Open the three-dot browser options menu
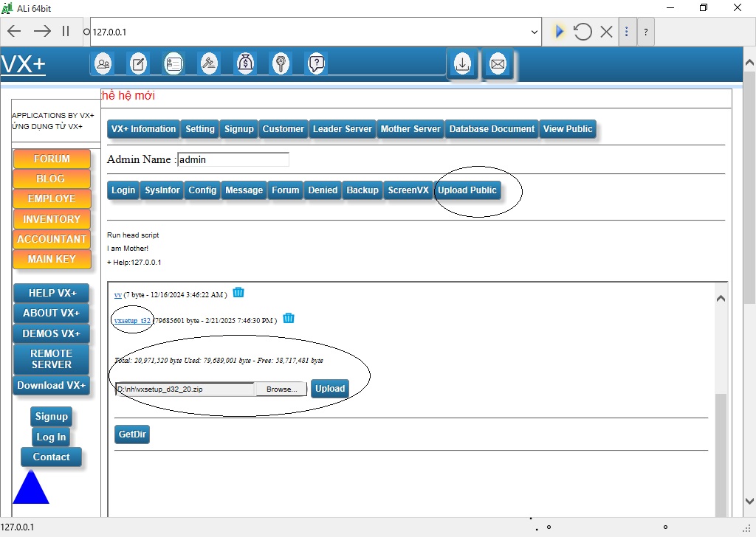 pos(627,32)
